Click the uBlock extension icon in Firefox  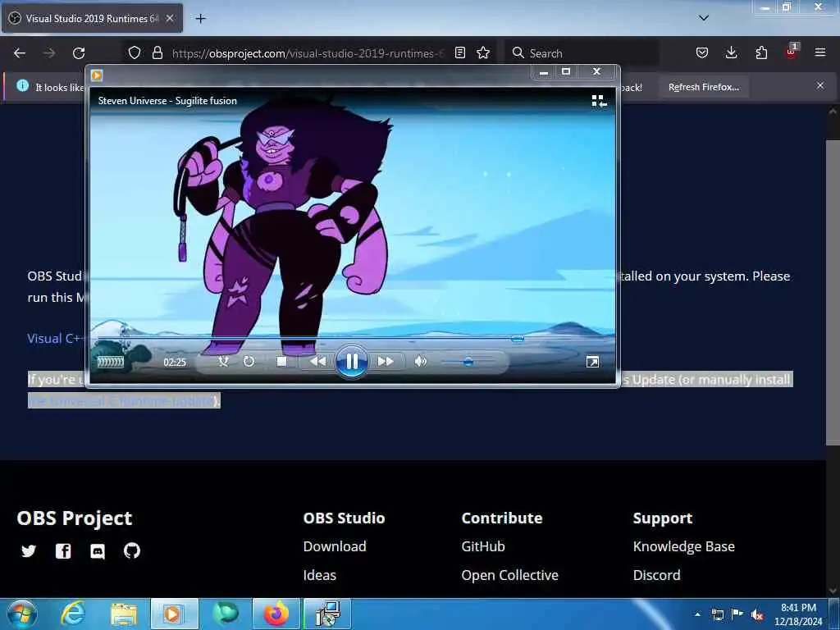pos(792,52)
